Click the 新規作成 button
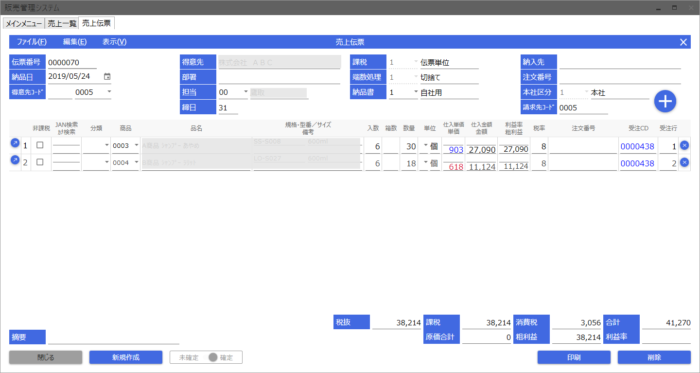The height and width of the screenshot is (373, 700). point(126,357)
